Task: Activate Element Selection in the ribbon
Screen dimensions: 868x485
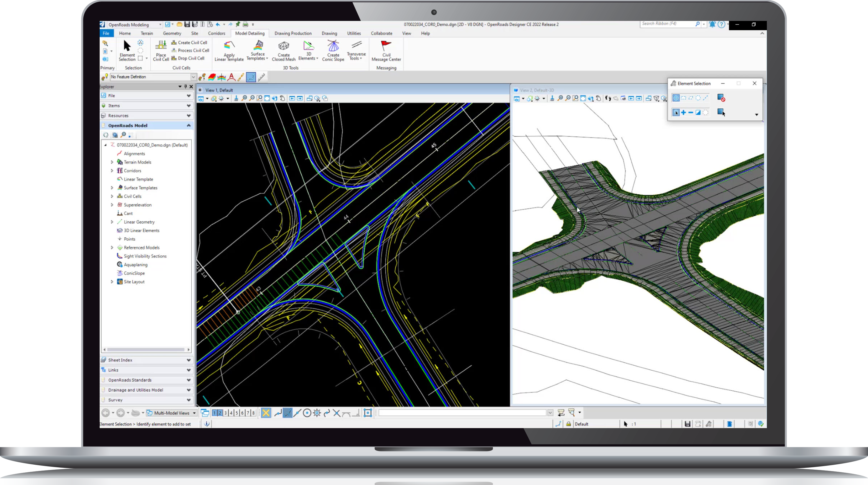Action: (127, 50)
